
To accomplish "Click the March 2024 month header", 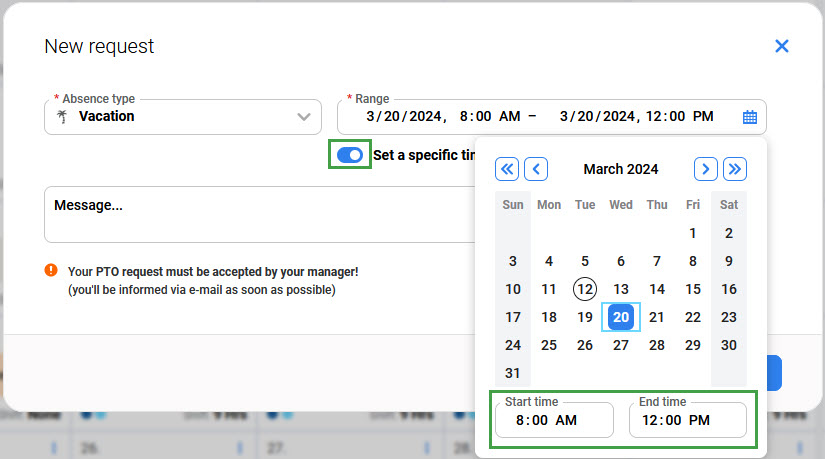I will coord(621,169).
